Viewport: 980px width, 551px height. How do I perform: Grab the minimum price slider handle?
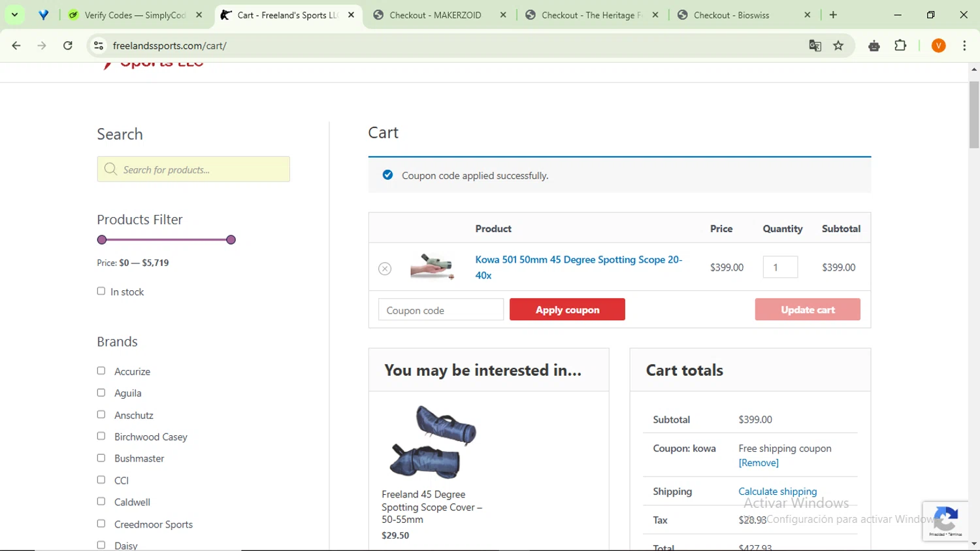click(x=102, y=240)
